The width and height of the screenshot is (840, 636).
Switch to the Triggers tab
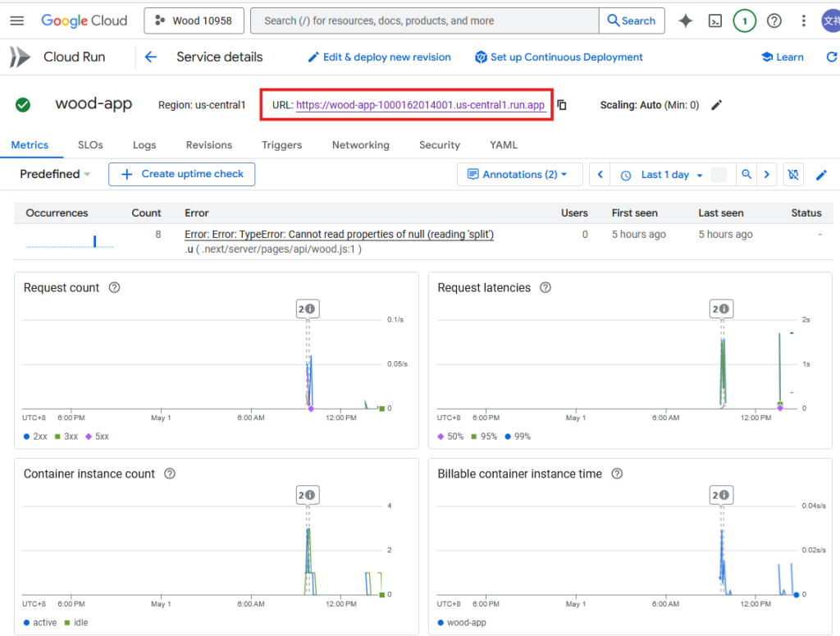[282, 145]
